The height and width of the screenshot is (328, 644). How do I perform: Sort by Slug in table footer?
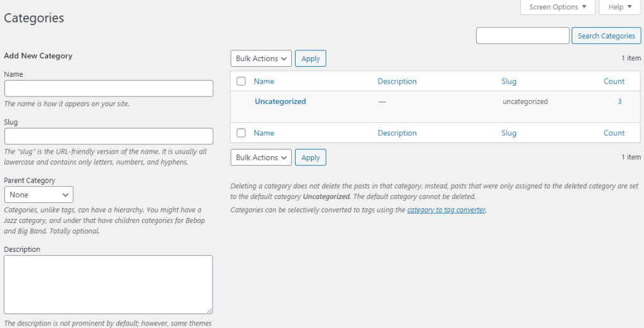click(508, 133)
